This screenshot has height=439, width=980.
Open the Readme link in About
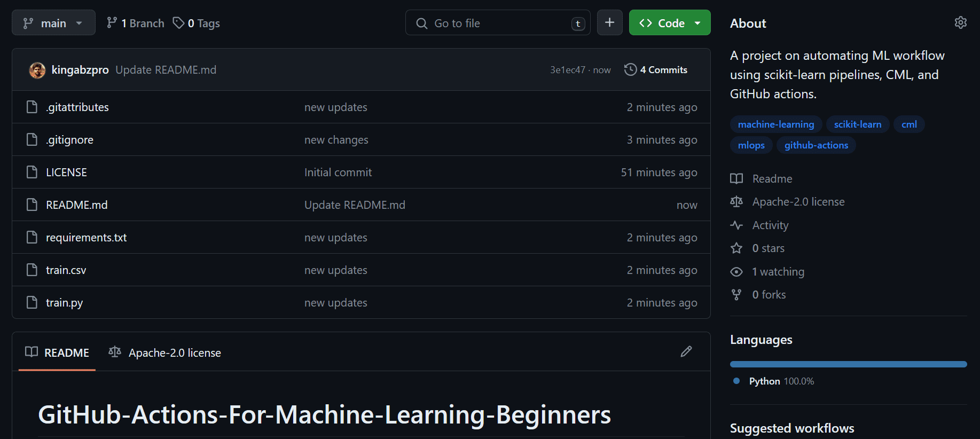click(772, 179)
